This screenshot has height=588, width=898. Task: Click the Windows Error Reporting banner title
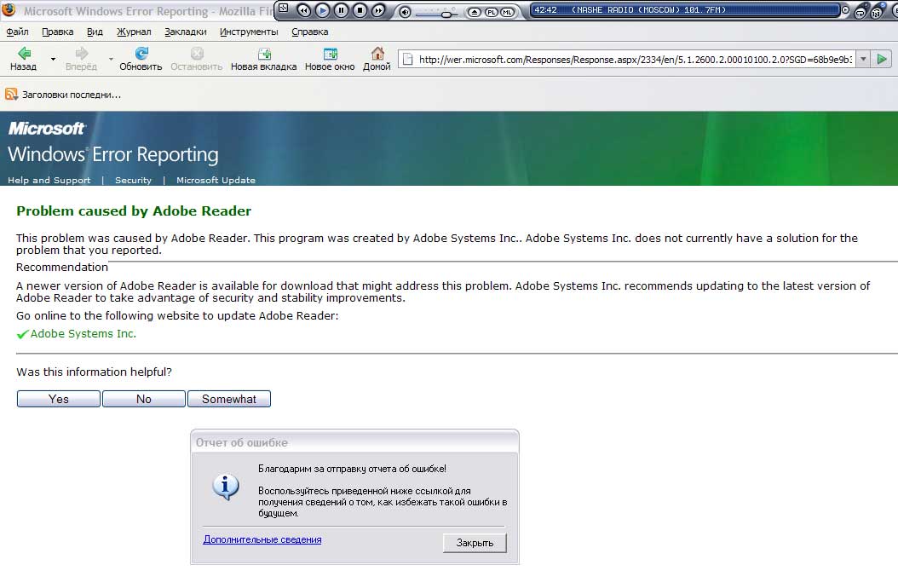(x=112, y=154)
